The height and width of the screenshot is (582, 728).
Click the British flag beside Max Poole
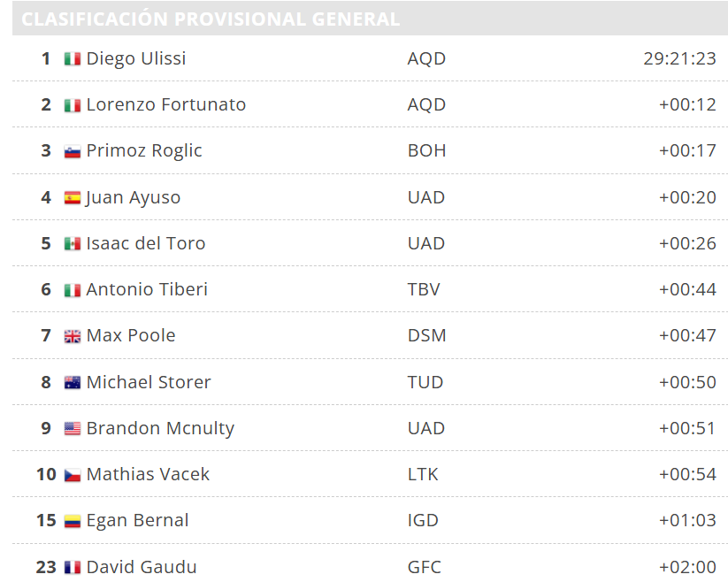[73, 336]
